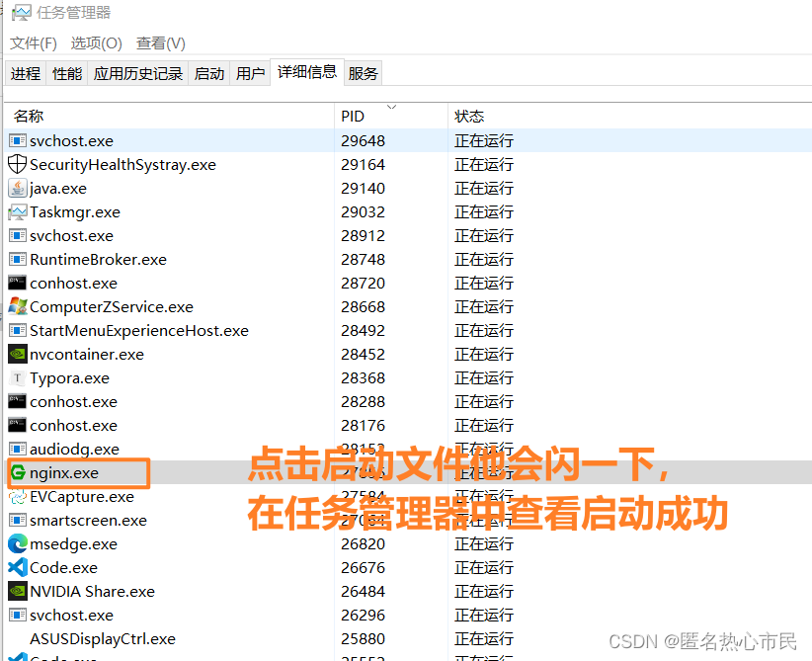
Task: Click the java.exe coffee cup icon
Action: pyautogui.click(x=17, y=188)
